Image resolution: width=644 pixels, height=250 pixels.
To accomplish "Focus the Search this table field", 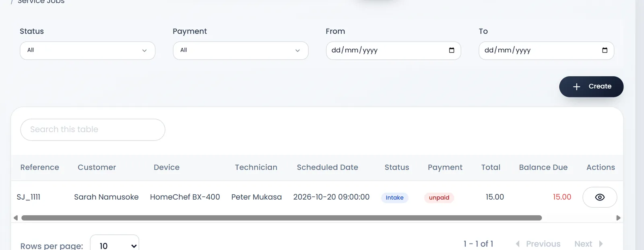I will (93, 129).
